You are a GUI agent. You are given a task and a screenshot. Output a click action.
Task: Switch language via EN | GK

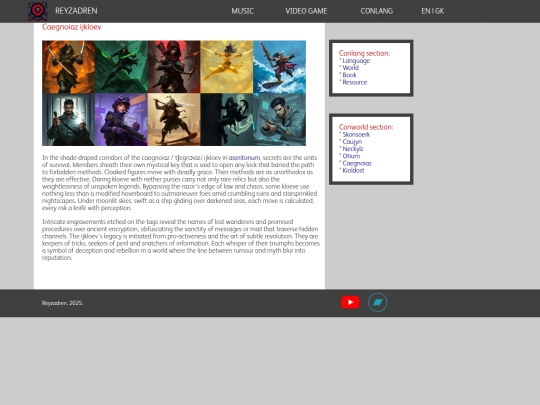tap(433, 11)
